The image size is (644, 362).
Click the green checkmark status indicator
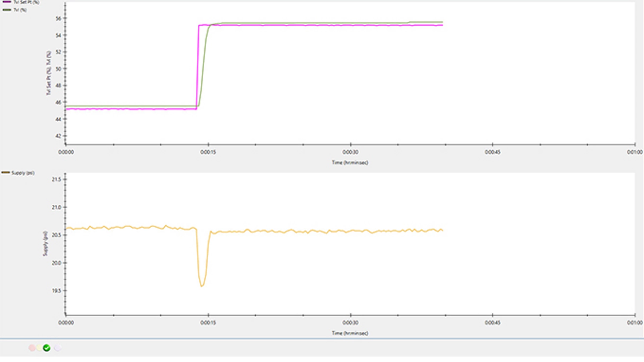tap(47, 348)
